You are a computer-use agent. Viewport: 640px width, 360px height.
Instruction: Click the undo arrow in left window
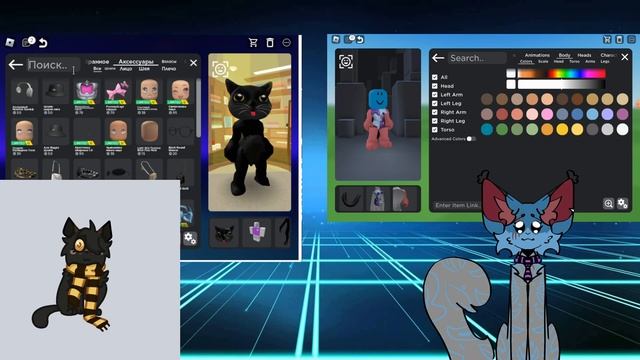(43, 42)
